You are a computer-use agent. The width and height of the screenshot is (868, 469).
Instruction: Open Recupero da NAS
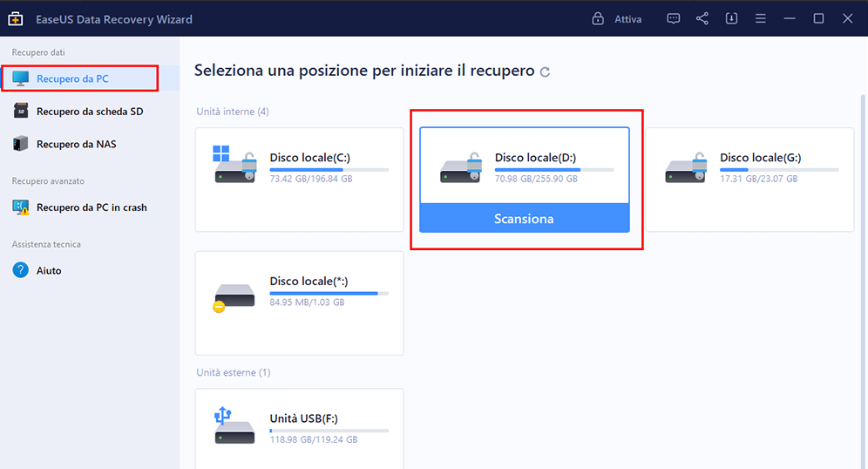76,144
